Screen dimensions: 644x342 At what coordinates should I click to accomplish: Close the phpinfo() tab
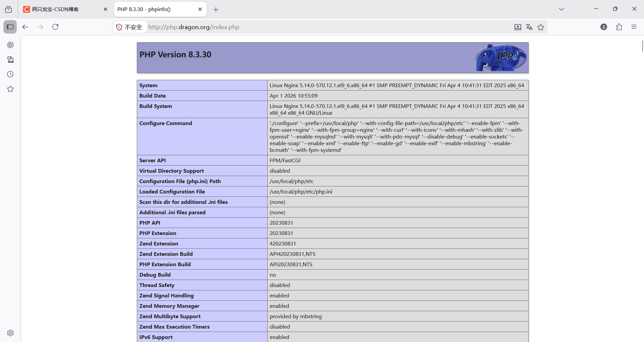coord(200,9)
